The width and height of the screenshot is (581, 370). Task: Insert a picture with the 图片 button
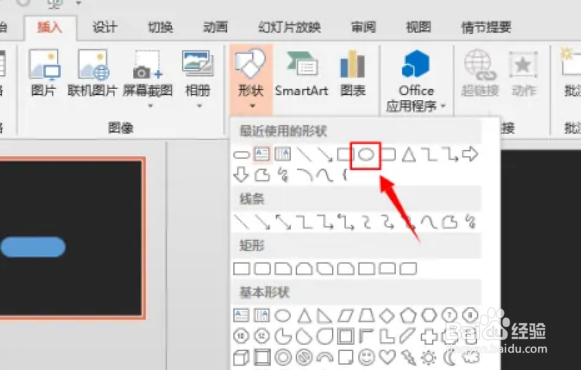click(43, 74)
